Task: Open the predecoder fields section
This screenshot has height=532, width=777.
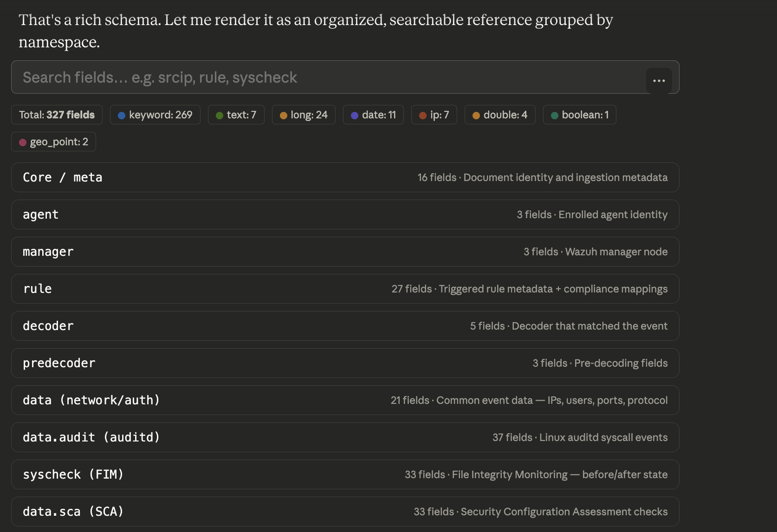Action: [x=345, y=363]
